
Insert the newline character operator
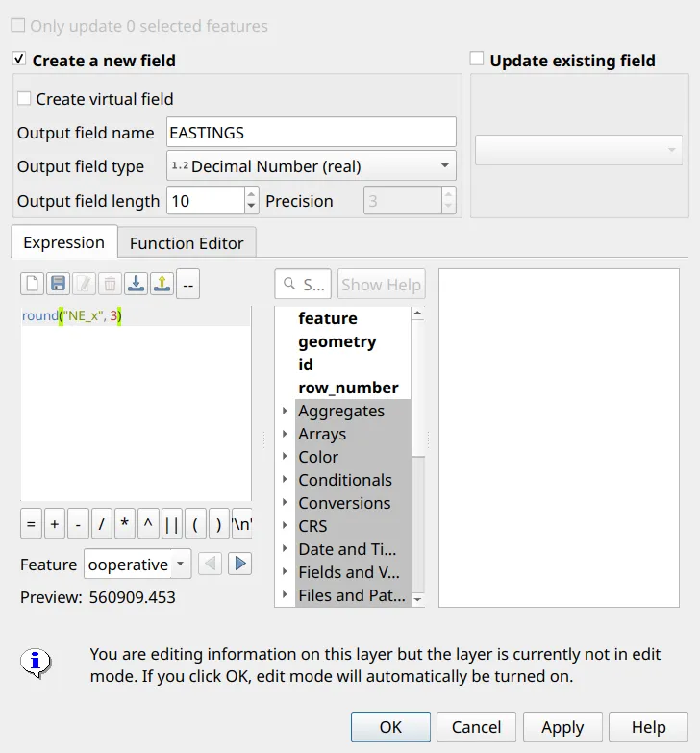[241, 523]
